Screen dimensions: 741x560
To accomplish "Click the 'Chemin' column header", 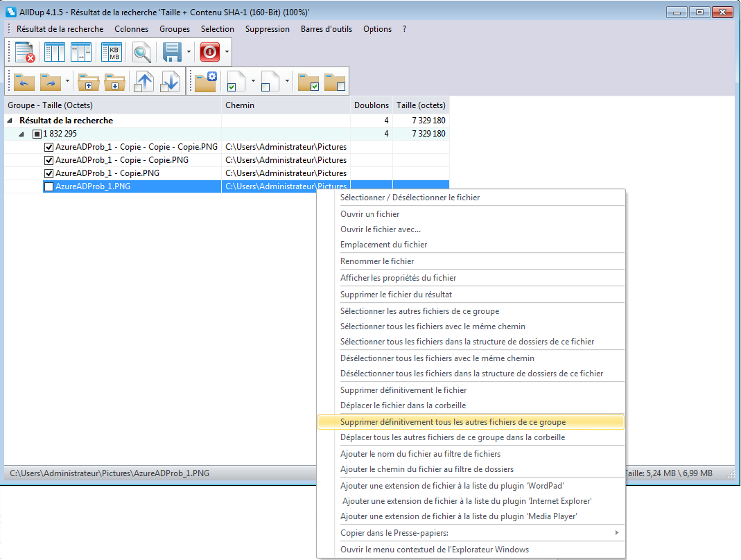I will (x=240, y=105).
